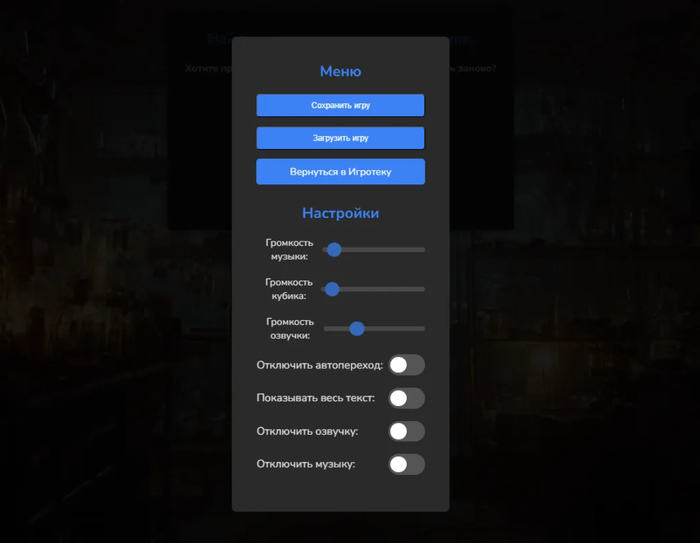Click the 'Громкость музыки' slider handle

tap(335, 249)
